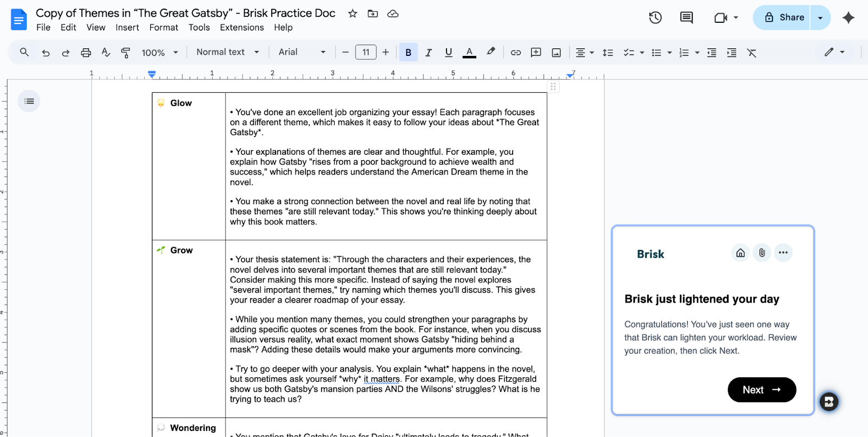
Task: Open Arial font dropdown
Action: click(x=302, y=52)
